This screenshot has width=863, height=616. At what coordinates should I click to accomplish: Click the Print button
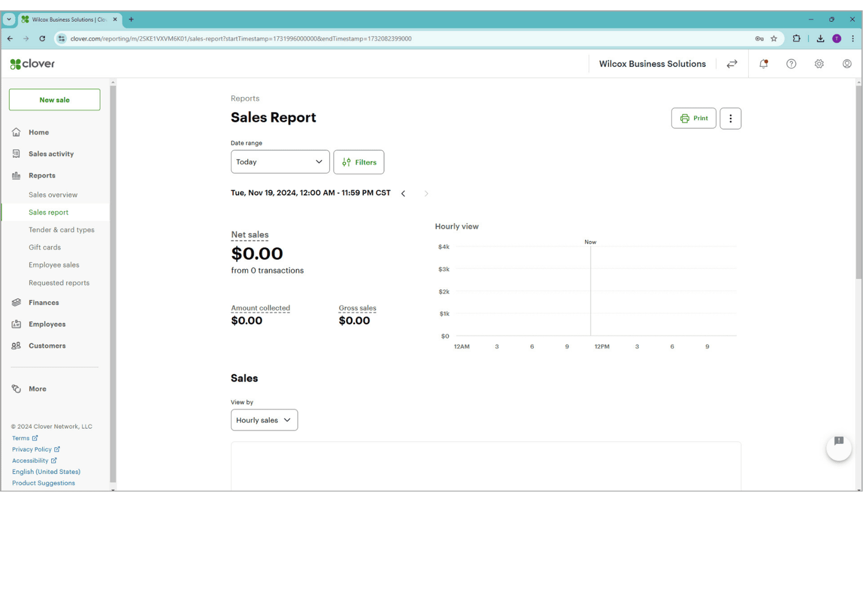694,118
